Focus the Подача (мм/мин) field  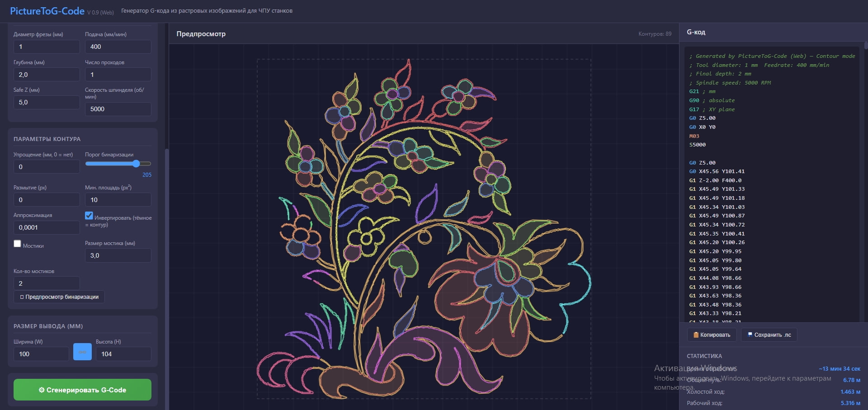tap(118, 47)
